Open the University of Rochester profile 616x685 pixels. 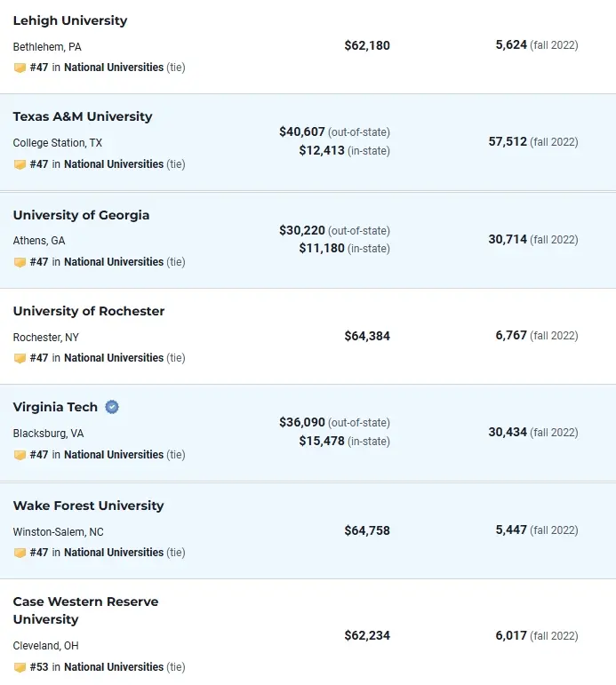click(x=89, y=311)
